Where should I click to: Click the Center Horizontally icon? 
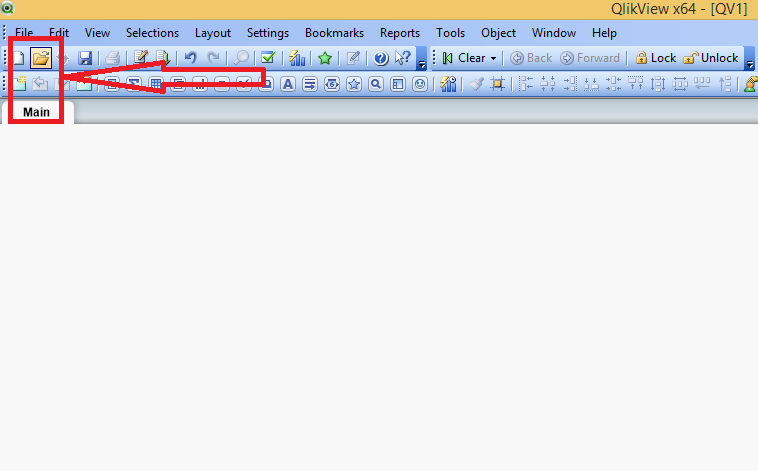548,84
